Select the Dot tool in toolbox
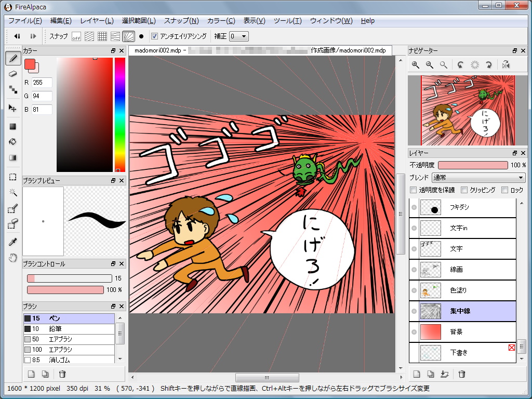The height and width of the screenshot is (399, 532). [x=13, y=89]
